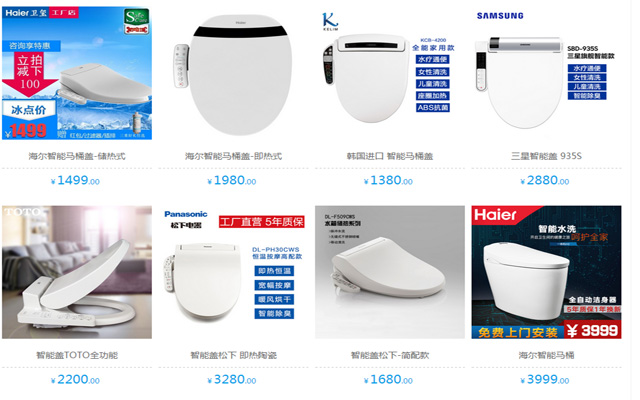Click the 海尔智能马桶盖-储热式 title
This screenshot has width=640, height=400.
click(x=77, y=156)
